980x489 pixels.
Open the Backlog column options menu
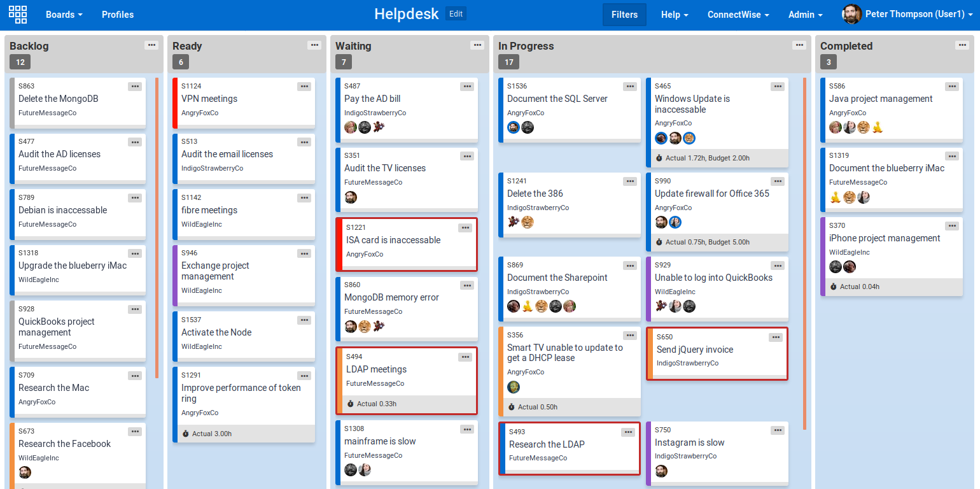coord(151,45)
